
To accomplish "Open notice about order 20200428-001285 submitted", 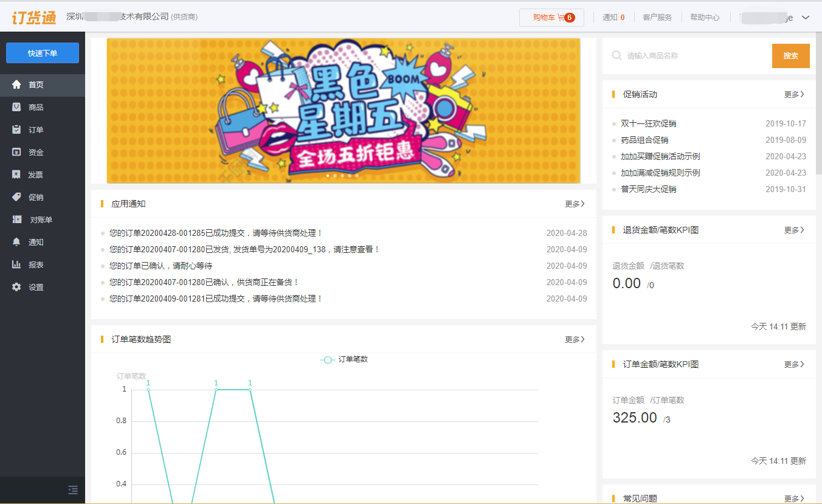I will pos(216,233).
